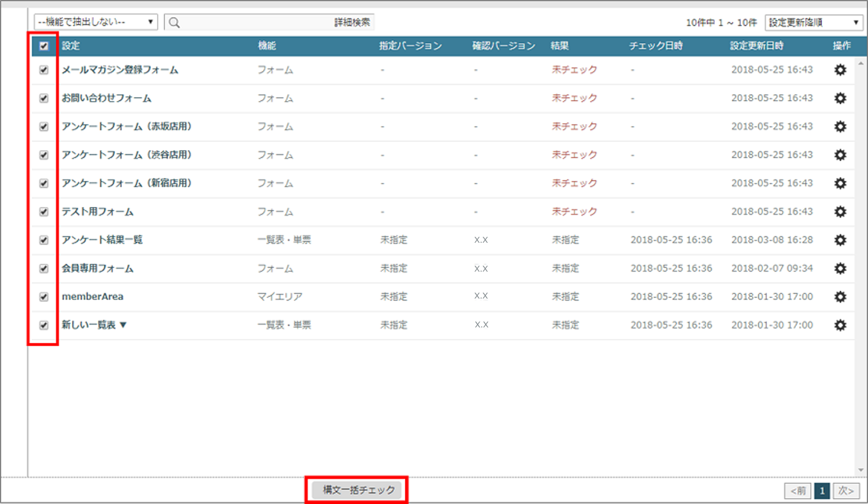Open gear menu for アンケートフォーム（赤坂店用）
Image resolution: width=868 pixels, height=504 pixels.
tap(840, 127)
